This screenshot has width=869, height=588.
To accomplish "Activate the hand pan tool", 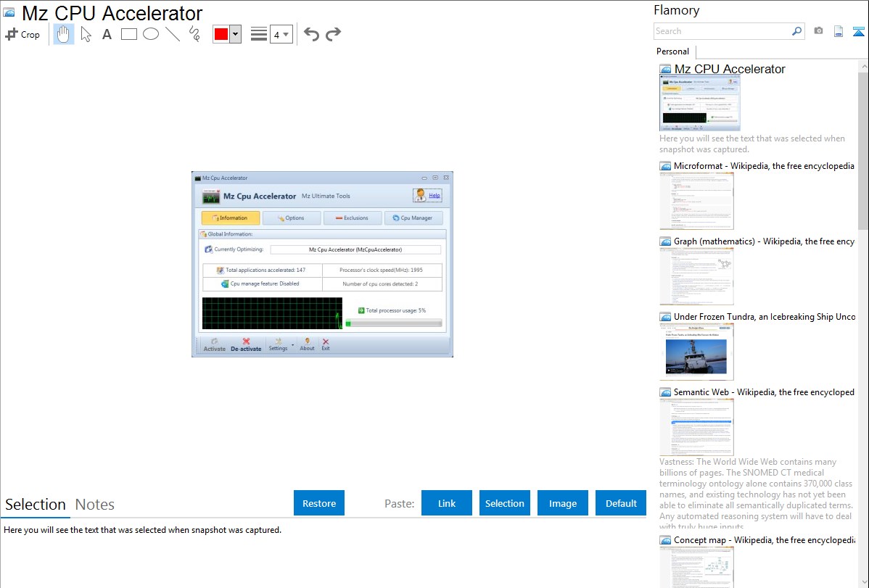I will pos(64,34).
